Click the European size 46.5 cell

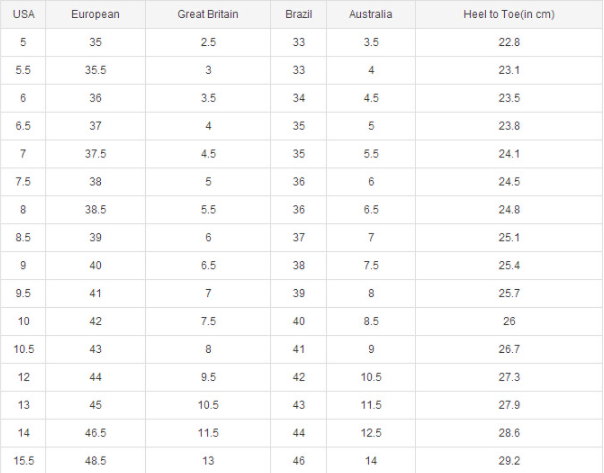pos(96,432)
